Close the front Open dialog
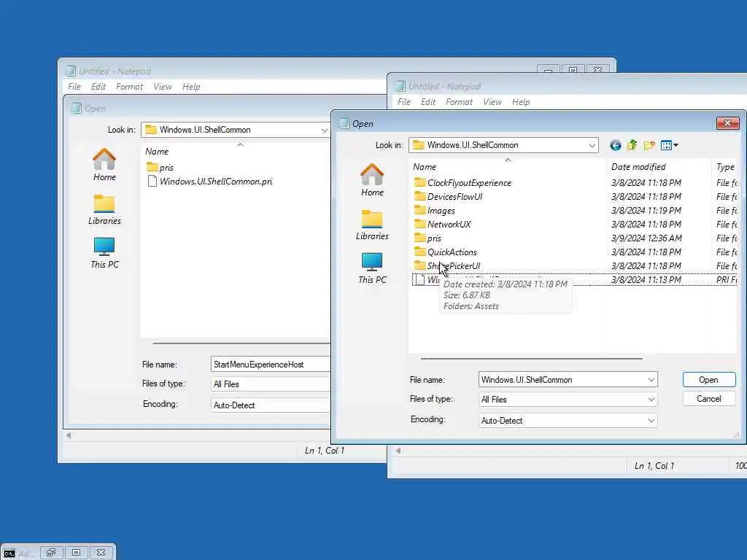 pyautogui.click(x=727, y=123)
